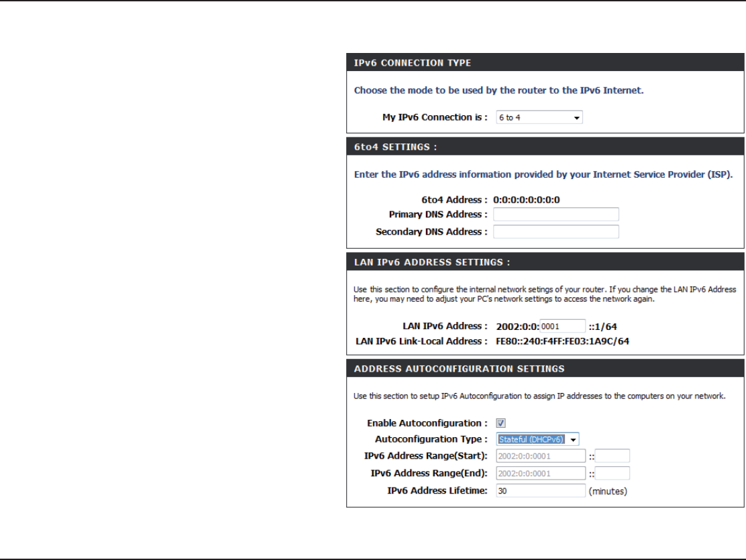The height and width of the screenshot is (560, 746).
Task: Click the IPv6 Address Range(Start) prefix field
Action: [541, 456]
